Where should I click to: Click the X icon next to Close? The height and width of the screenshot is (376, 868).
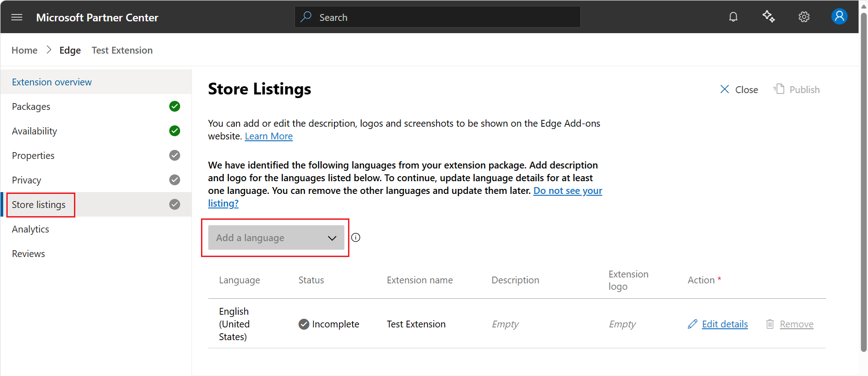point(725,89)
